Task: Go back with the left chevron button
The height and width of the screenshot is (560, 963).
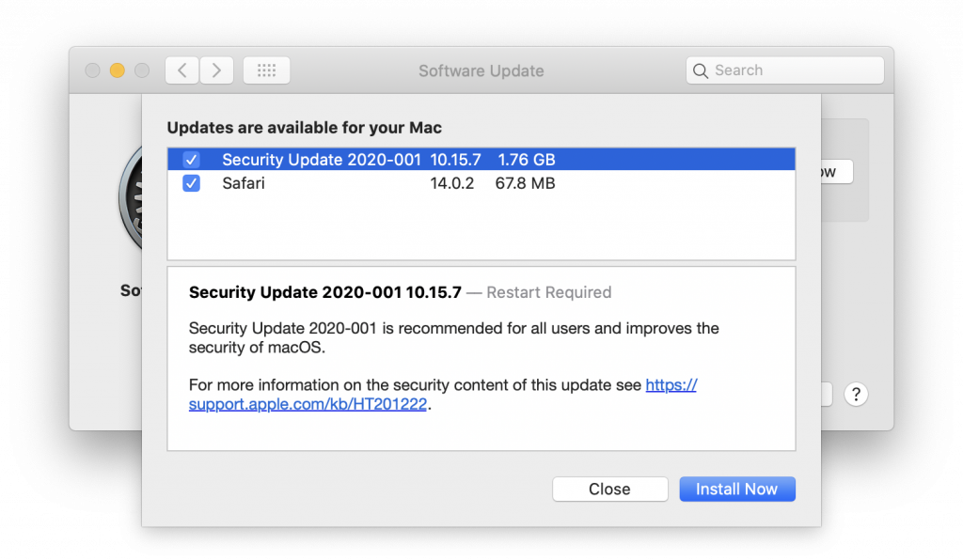Action: click(182, 70)
